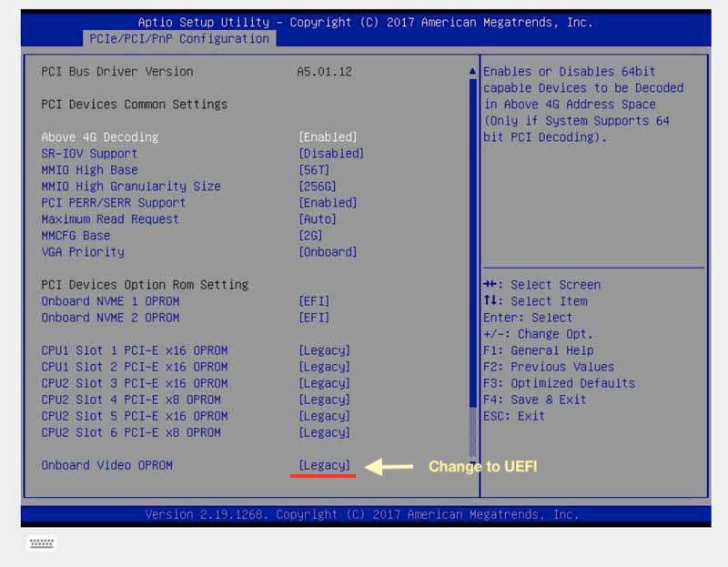Open the MMCFG Base 2G value
This screenshot has width=728, height=567.
tap(310, 236)
